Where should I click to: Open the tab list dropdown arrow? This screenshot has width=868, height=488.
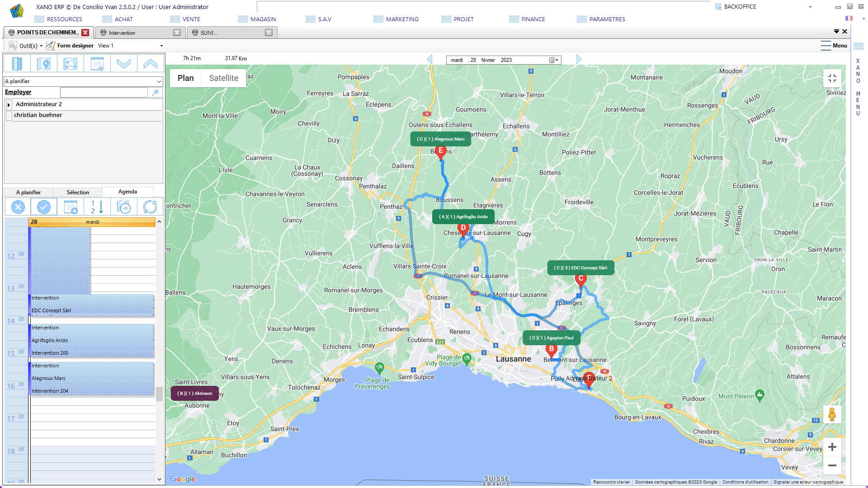click(x=836, y=31)
